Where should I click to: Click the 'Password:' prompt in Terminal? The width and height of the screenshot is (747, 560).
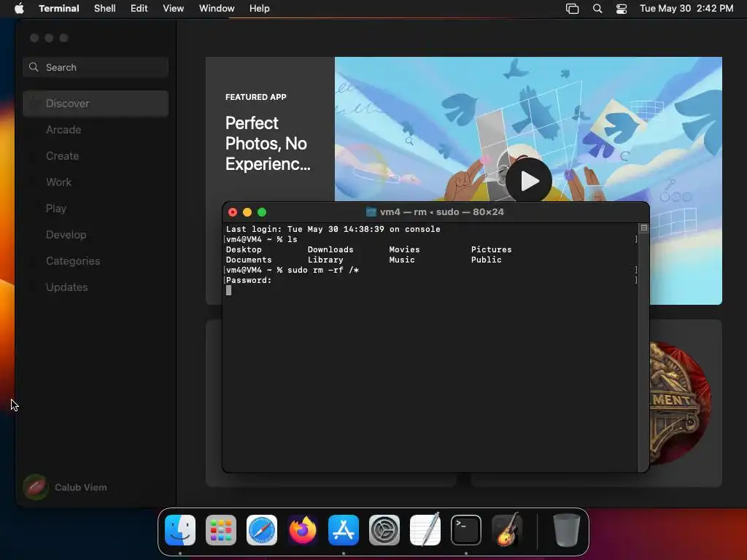(249, 281)
